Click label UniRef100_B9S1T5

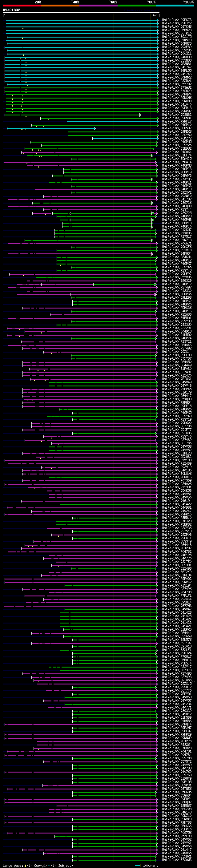coord(177,37)
